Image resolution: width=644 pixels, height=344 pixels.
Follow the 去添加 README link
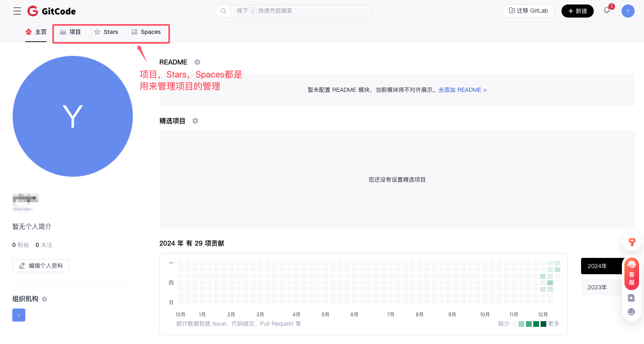click(462, 90)
